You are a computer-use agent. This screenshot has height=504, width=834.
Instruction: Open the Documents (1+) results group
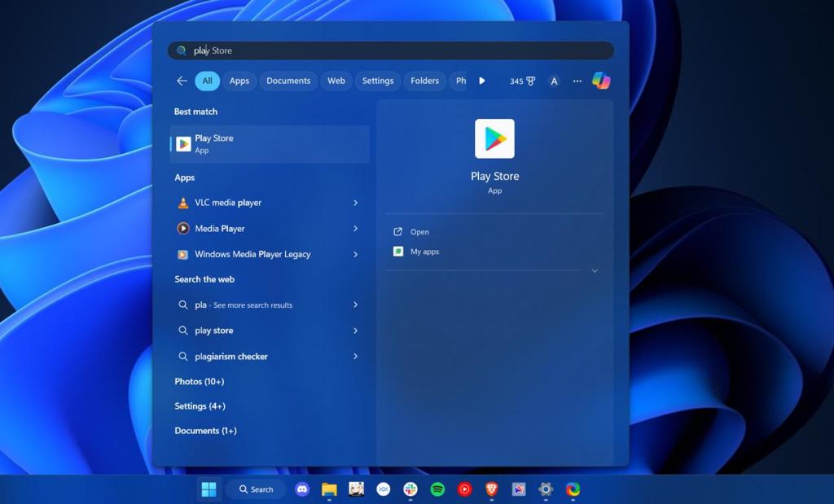pos(205,431)
